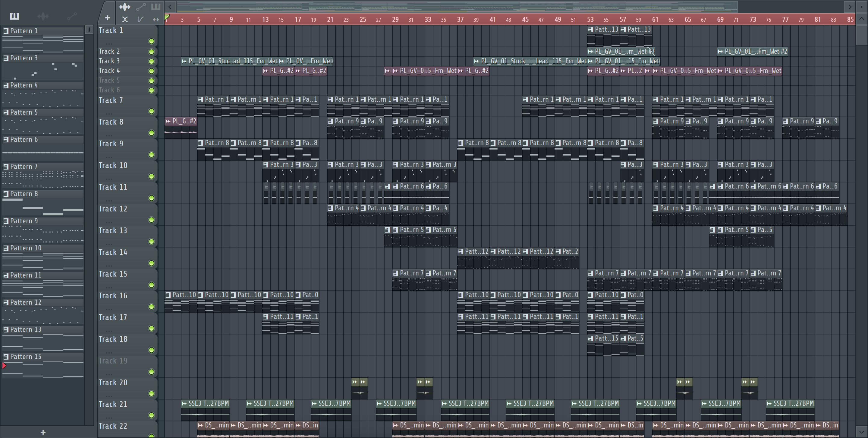The width and height of the screenshot is (868, 438).
Task: Add a new pattern with the picker plus button
Action: pyautogui.click(x=43, y=432)
